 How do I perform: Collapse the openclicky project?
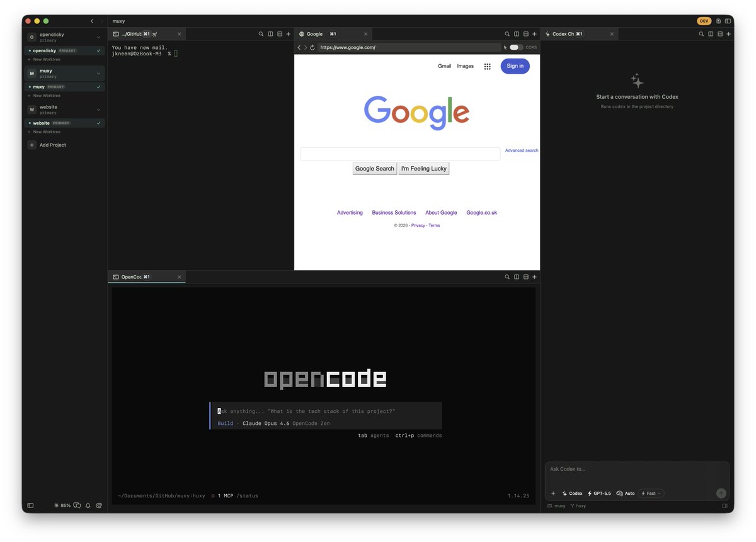pos(98,37)
